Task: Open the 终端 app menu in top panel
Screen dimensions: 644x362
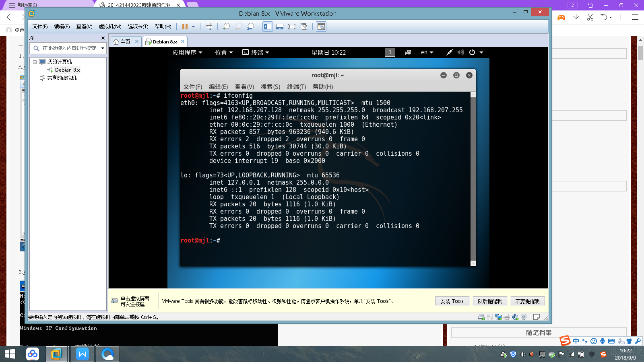Action: pos(256,52)
